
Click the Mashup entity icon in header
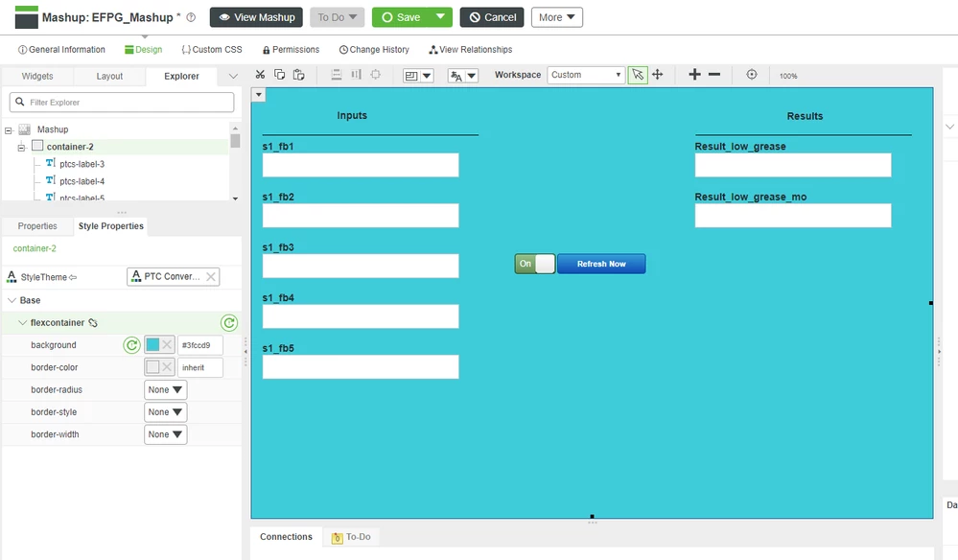26,17
